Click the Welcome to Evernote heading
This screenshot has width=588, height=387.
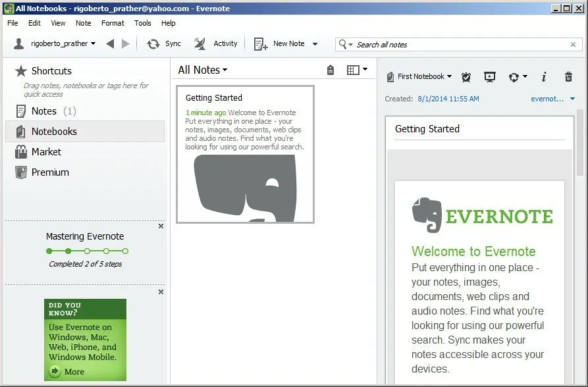pos(473,251)
